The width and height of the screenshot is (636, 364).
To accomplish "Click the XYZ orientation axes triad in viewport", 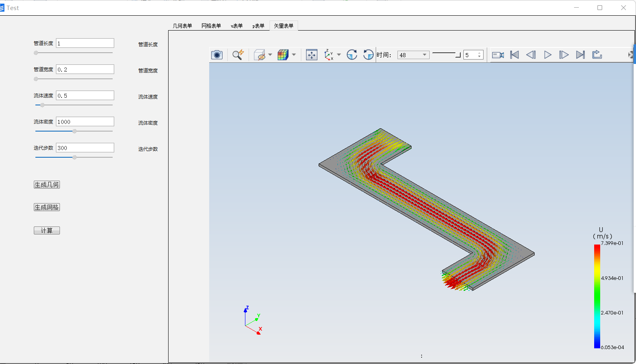I will pyautogui.click(x=253, y=320).
